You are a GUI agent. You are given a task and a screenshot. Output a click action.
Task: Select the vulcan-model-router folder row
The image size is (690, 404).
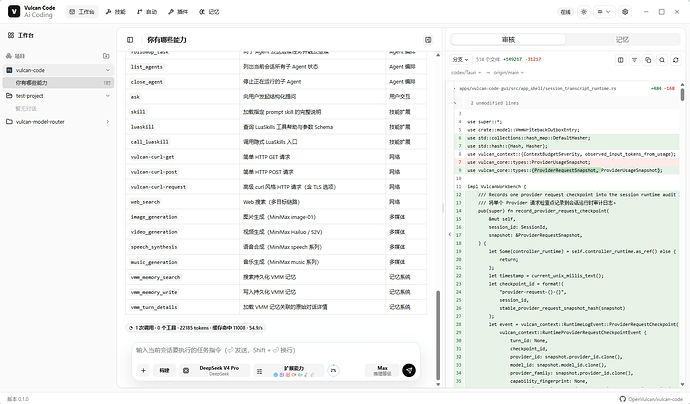pos(58,121)
